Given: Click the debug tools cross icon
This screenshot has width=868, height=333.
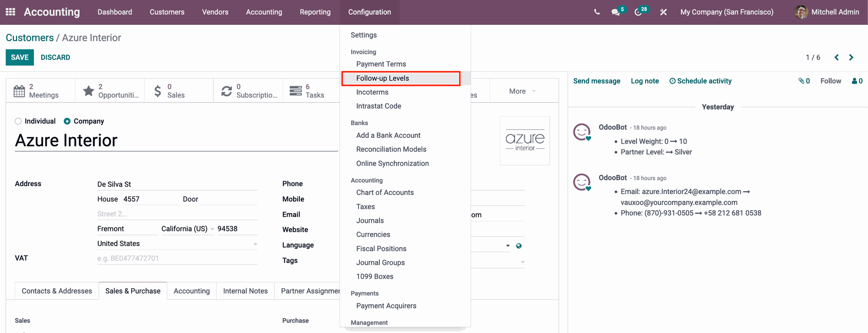Looking at the screenshot, I should [663, 12].
